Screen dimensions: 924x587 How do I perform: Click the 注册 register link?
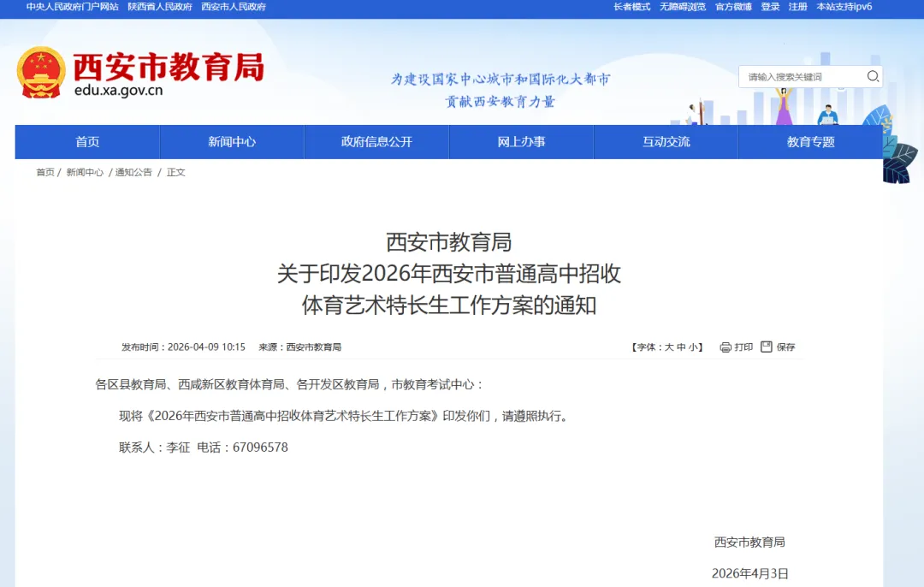click(797, 7)
